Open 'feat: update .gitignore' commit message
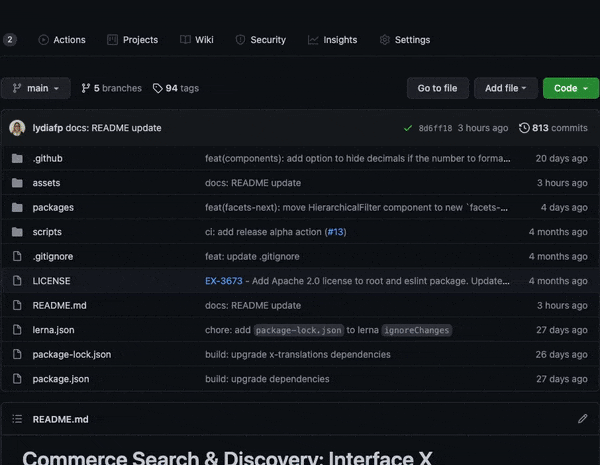This screenshot has width=600, height=465. (252, 256)
